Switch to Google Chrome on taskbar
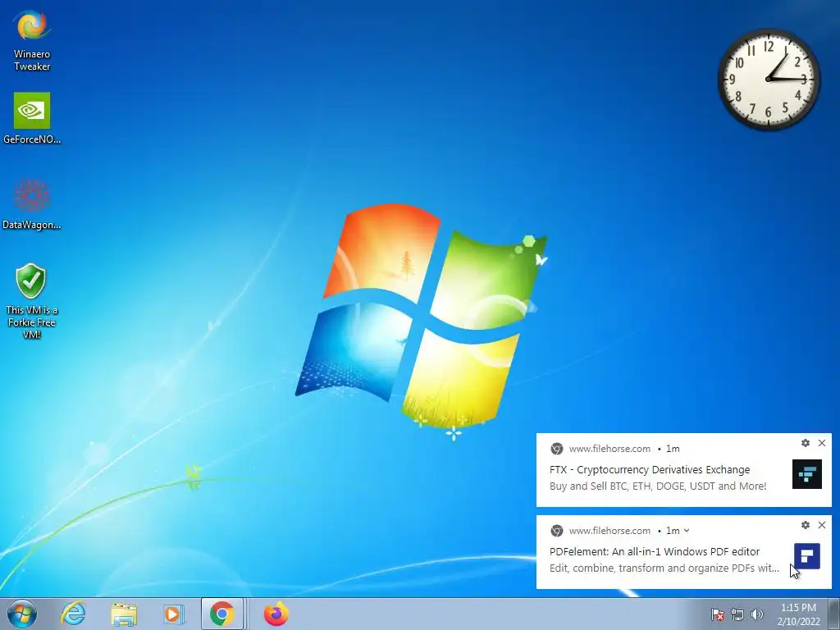Image resolution: width=840 pixels, height=630 pixels. tap(221, 614)
